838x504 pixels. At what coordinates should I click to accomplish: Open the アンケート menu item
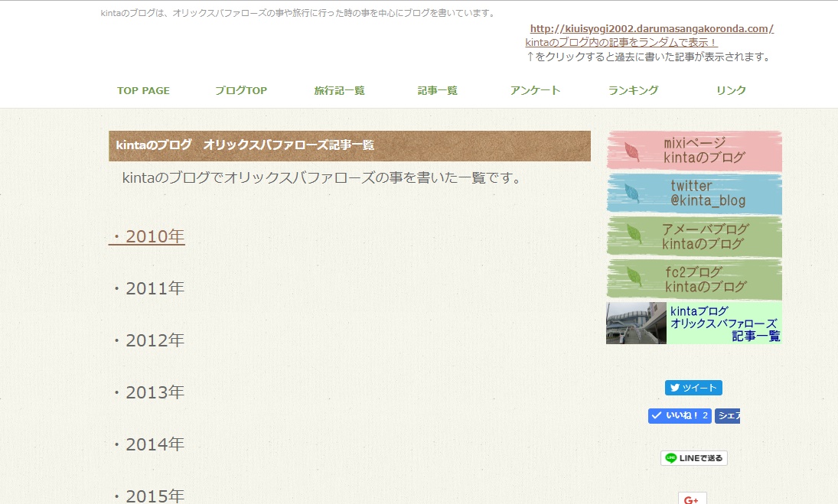point(535,91)
